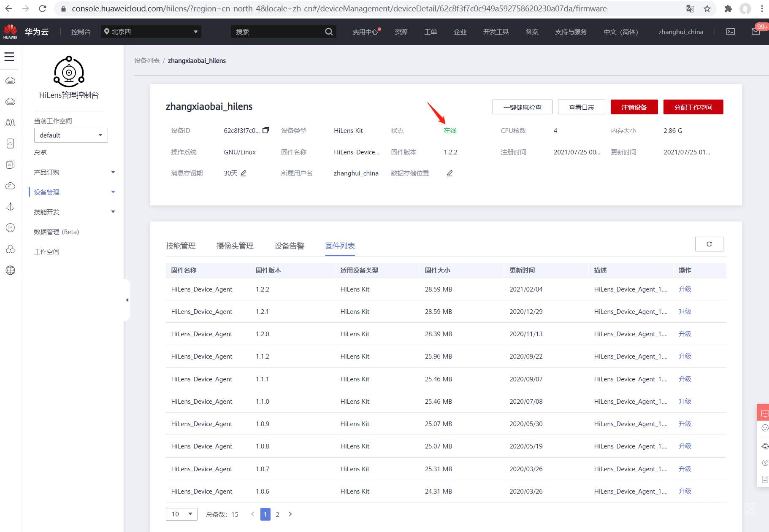Expand the 产品订购 menu
This screenshot has height=532, width=769.
pyautogui.click(x=75, y=172)
